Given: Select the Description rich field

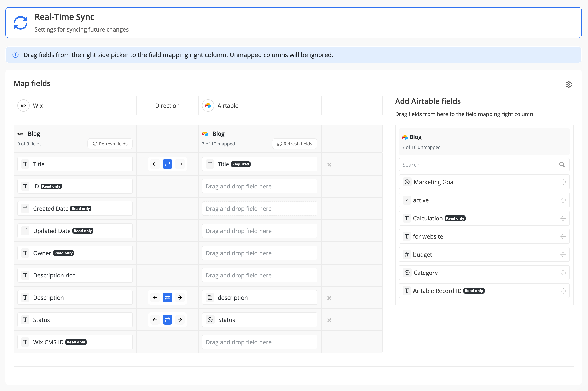Looking at the screenshot, I should (75, 275).
